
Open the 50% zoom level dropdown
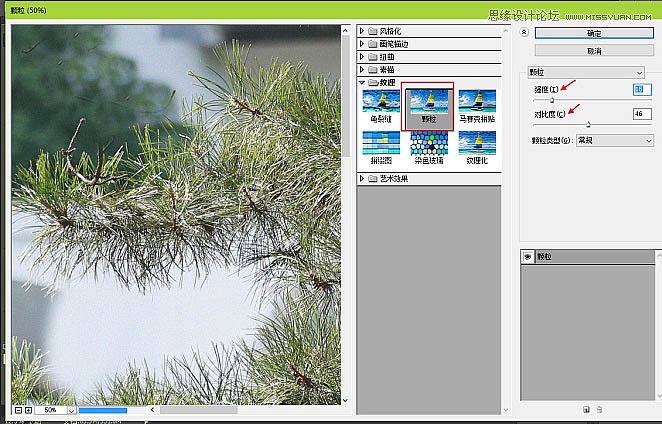[71, 410]
